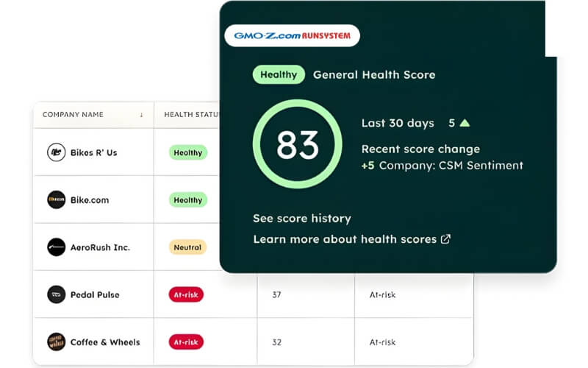The image size is (588, 368).
Task: Open See score history
Action: click(302, 218)
